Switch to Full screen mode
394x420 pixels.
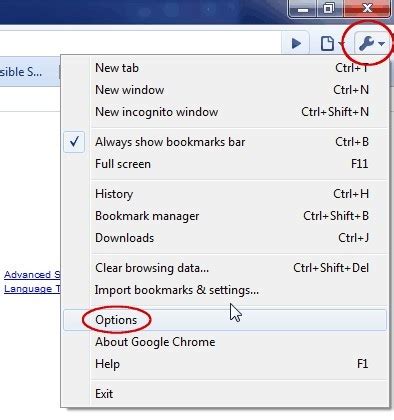tap(225, 164)
